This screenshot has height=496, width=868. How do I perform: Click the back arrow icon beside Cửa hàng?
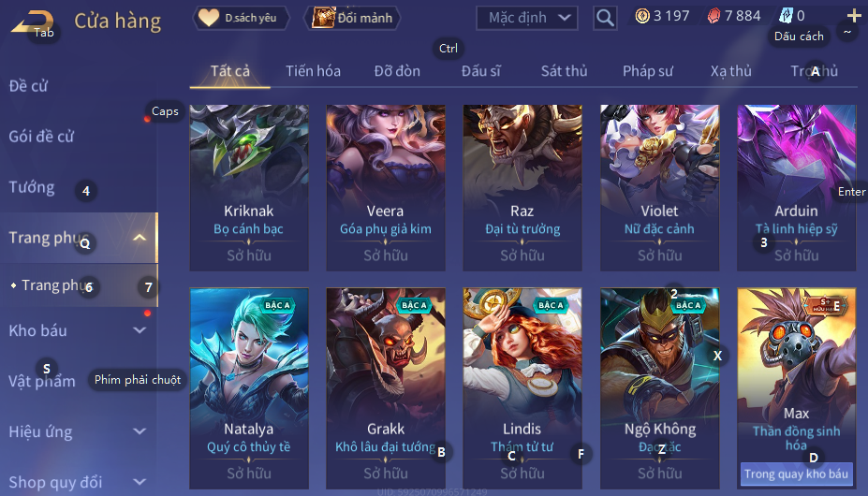(32, 22)
